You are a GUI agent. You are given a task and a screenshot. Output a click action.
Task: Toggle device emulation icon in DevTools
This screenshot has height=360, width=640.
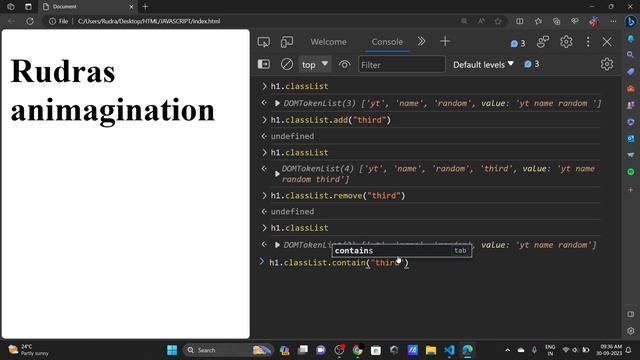coord(287,42)
